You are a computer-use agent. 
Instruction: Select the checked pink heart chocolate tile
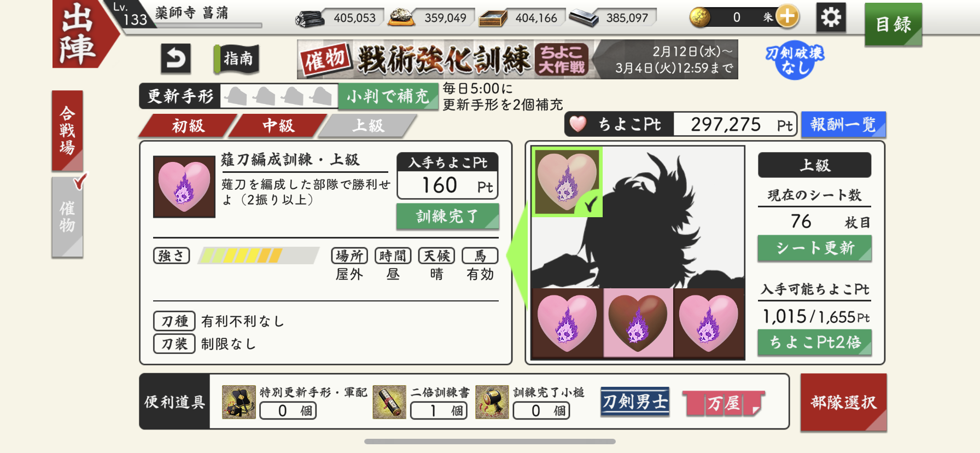point(567,182)
